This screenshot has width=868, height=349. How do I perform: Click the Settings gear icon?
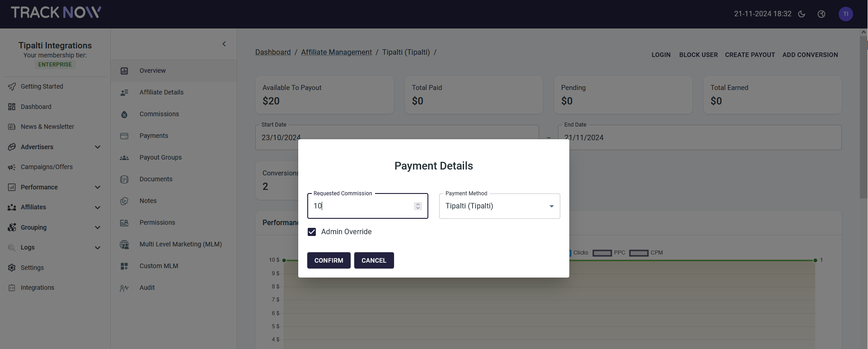click(x=12, y=268)
